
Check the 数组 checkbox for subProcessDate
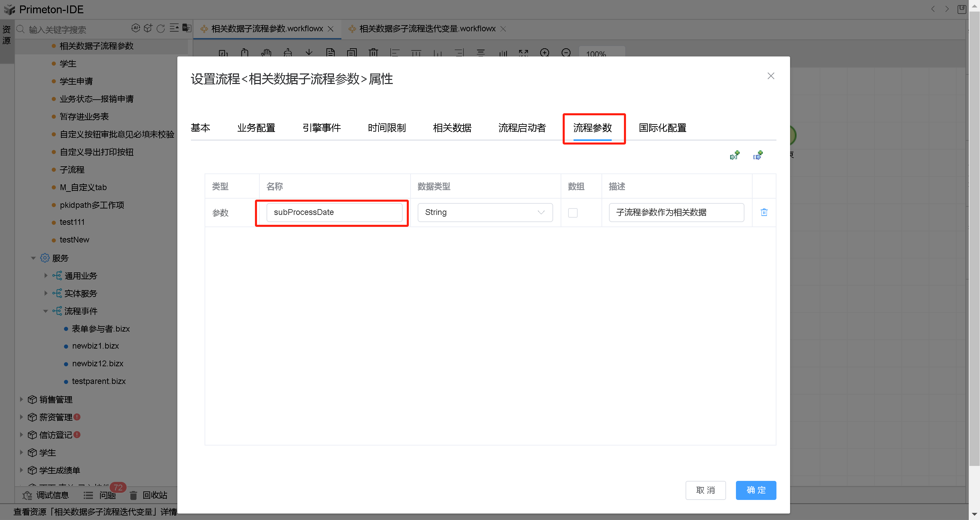pos(573,213)
